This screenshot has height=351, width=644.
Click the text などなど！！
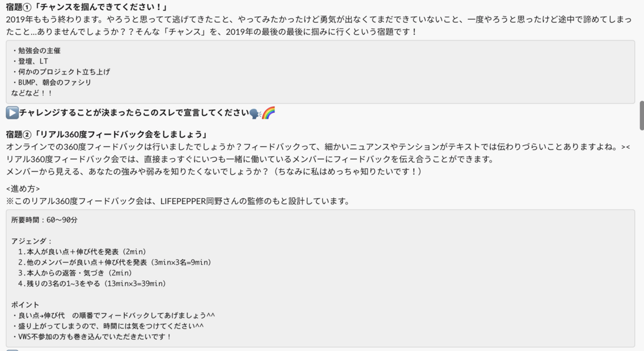[x=32, y=93]
